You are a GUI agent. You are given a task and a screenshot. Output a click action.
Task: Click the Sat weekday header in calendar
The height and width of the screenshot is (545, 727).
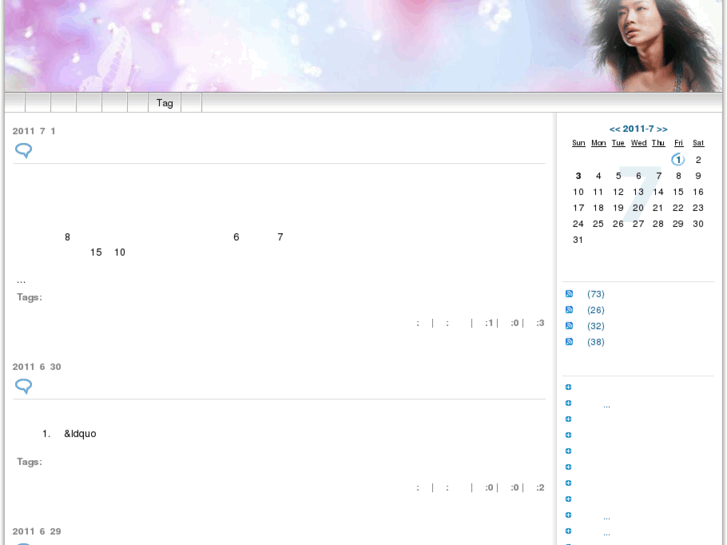pos(698,143)
